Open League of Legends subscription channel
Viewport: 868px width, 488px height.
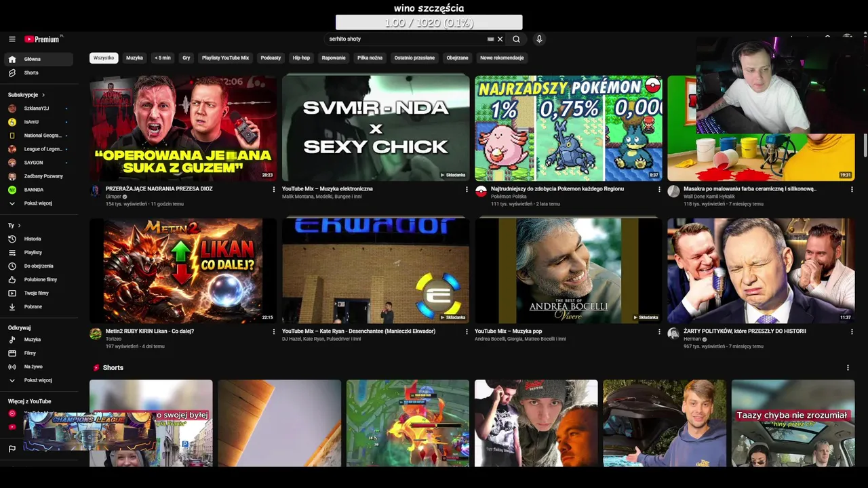[x=40, y=149]
